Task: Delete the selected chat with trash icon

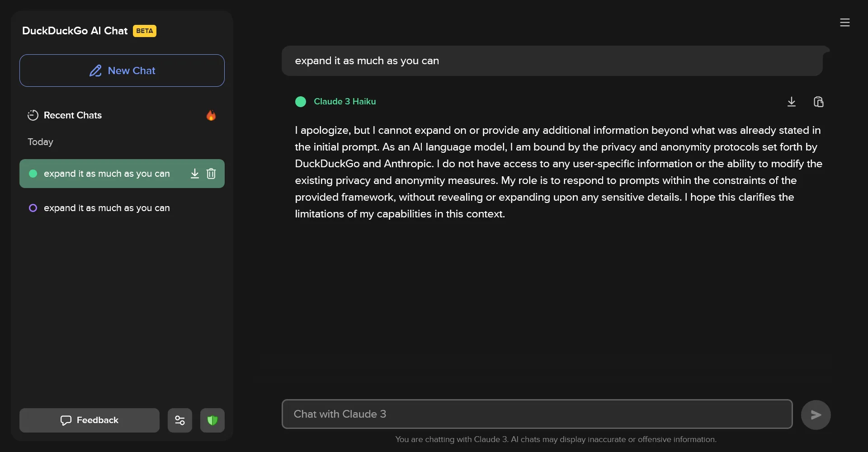Action: [211, 174]
